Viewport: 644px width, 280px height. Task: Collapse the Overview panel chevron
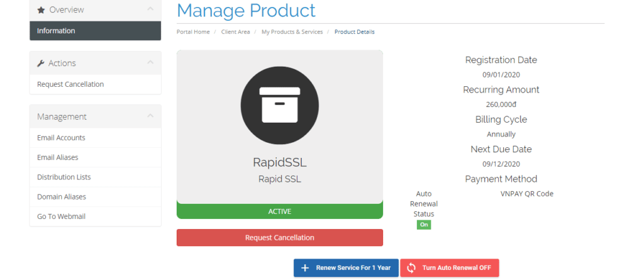click(150, 9)
